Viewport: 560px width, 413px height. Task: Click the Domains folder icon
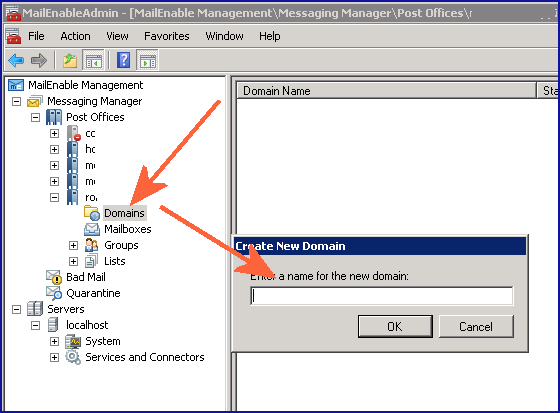coord(92,213)
